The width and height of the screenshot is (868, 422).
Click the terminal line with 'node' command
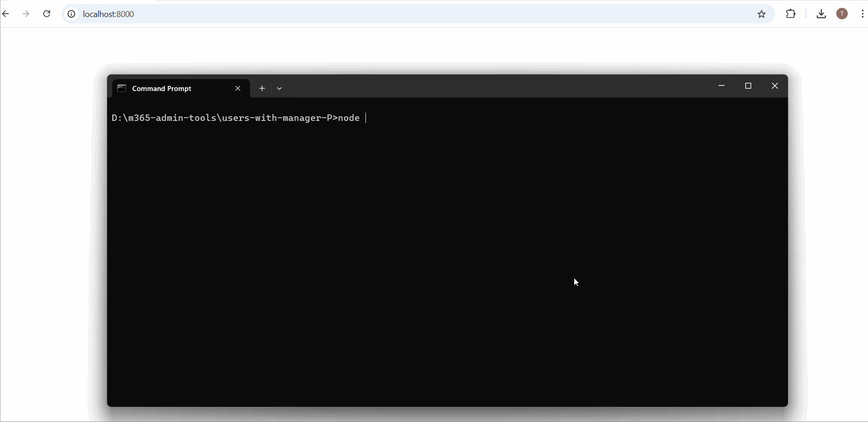tap(239, 118)
